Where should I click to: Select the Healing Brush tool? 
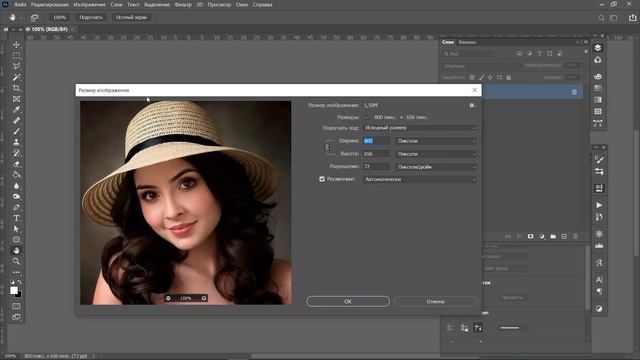(16, 120)
